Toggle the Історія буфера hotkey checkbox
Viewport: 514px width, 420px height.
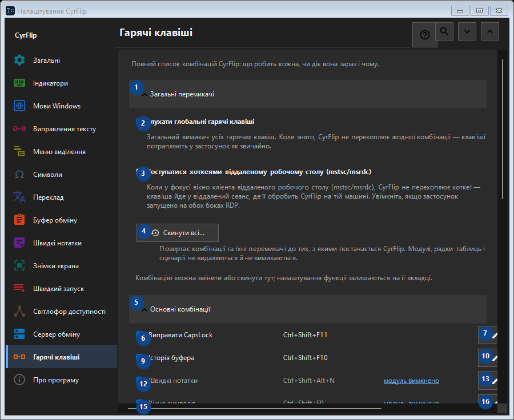point(140,358)
